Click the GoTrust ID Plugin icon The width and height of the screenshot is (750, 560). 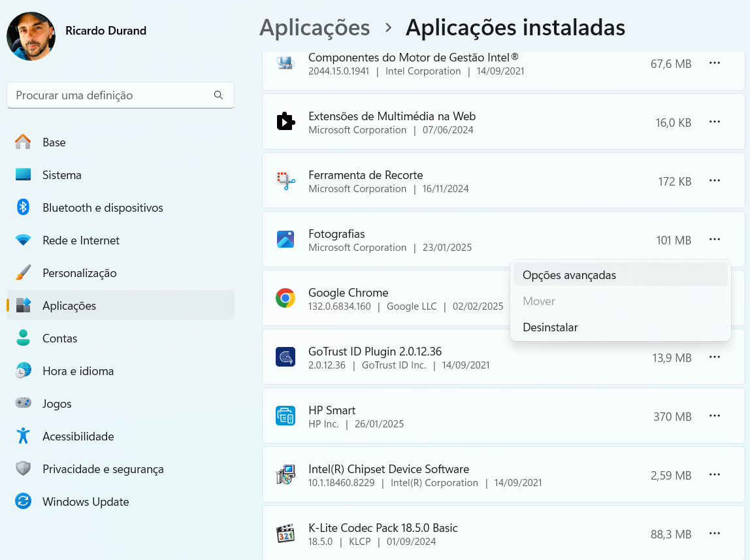coord(285,357)
